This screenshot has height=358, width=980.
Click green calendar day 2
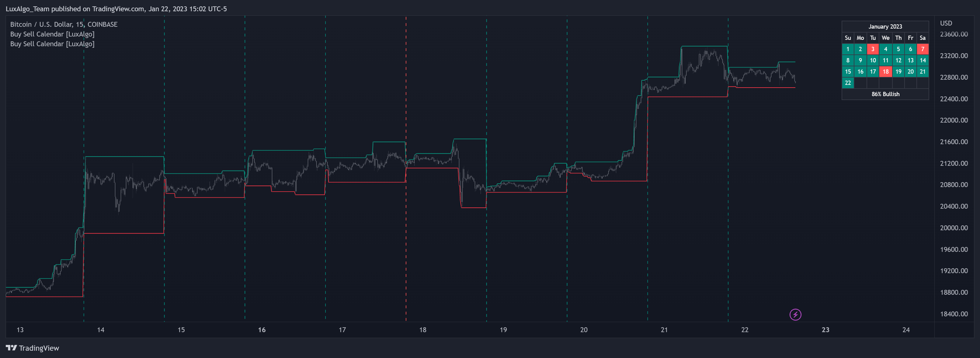[860, 49]
